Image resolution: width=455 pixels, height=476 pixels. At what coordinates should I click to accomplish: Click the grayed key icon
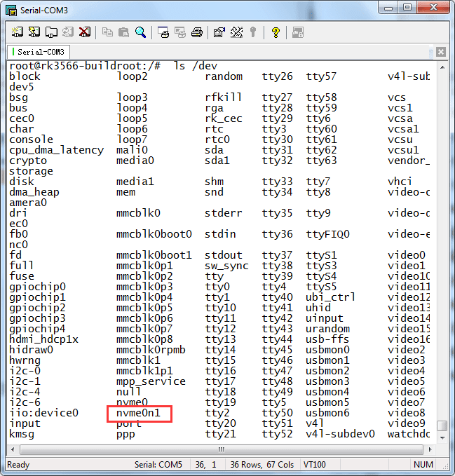[253, 32]
